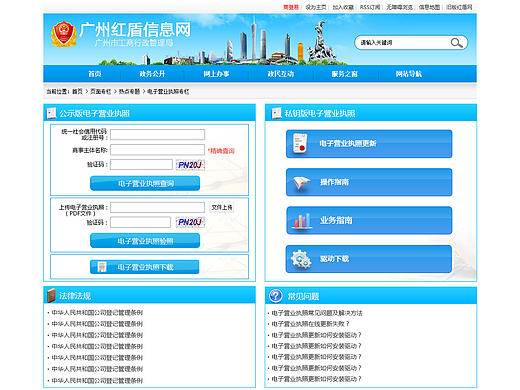Refresh the captcha image in the query form
520x390 pixels.
[190, 165]
